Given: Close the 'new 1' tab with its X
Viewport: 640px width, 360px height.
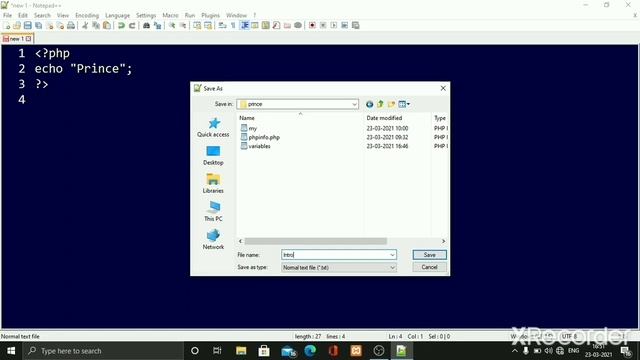Looking at the screenshot, I should point(29,39).
